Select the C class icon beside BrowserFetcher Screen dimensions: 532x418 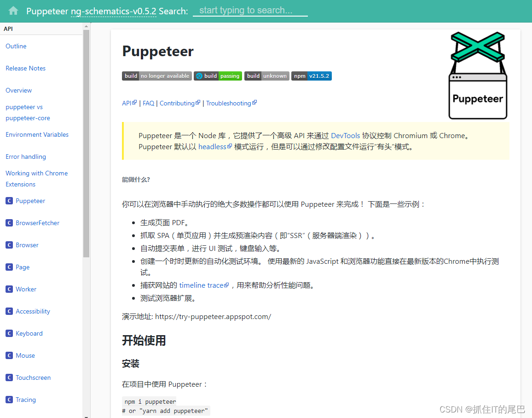coord(9,223)
